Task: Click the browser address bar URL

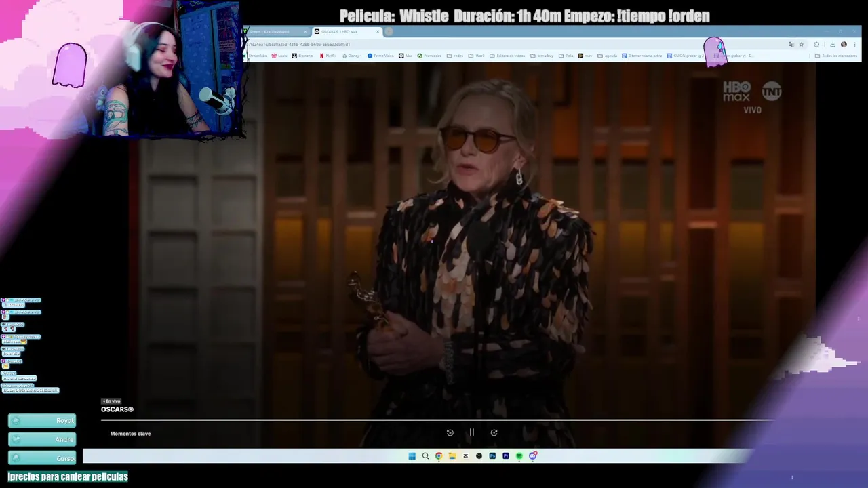Action: coord(298,45)
